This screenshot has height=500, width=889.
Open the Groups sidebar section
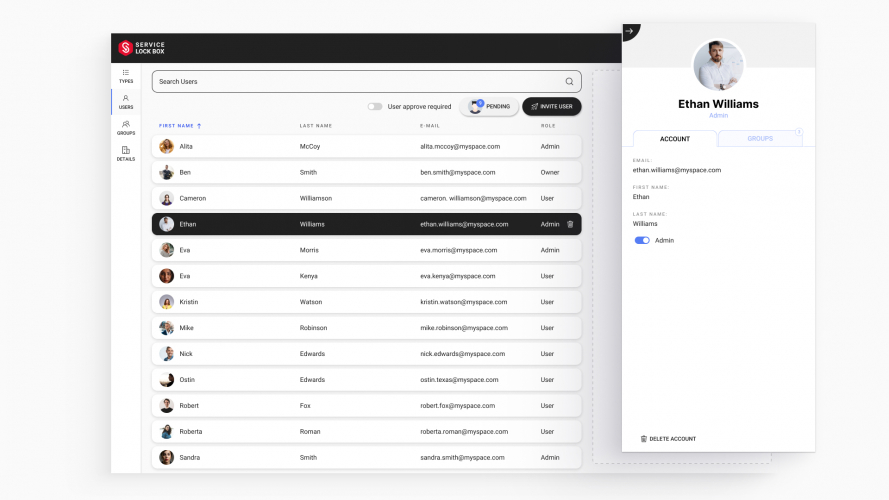[125, 127]
